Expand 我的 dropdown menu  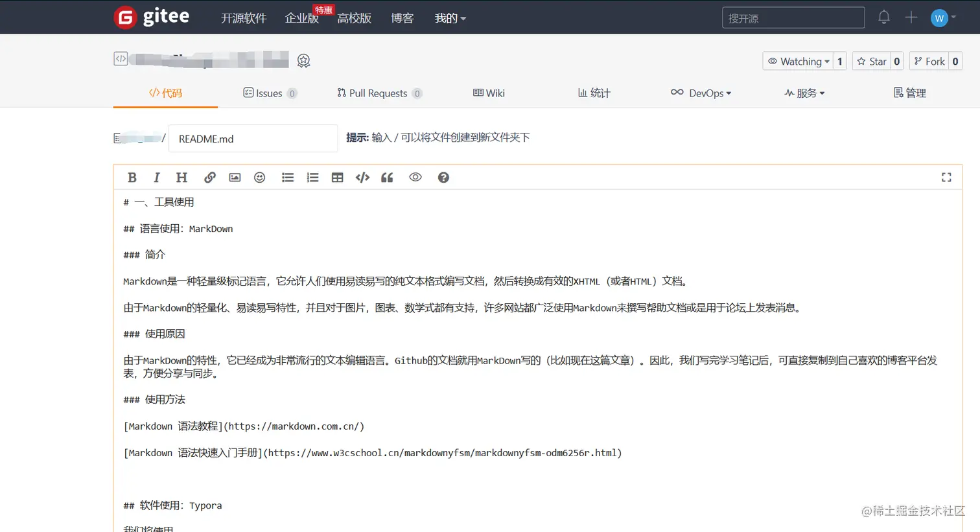pyautogui.click(x=450, y=18)
